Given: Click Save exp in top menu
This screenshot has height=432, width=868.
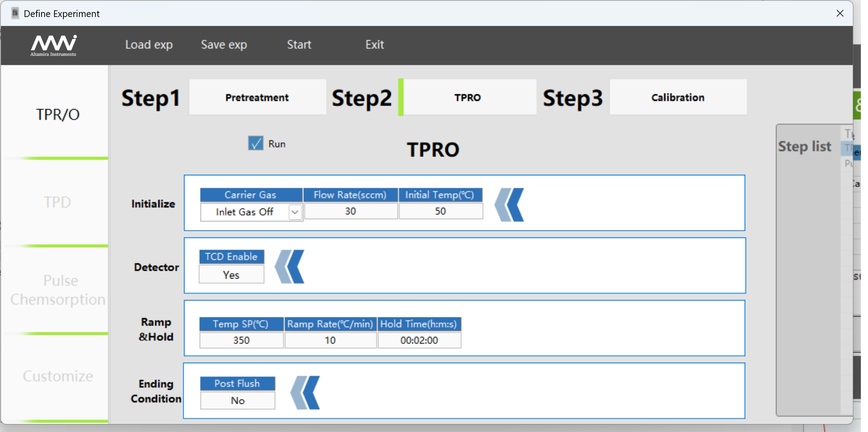Looking at the screenshot, I should click(224, 45).
